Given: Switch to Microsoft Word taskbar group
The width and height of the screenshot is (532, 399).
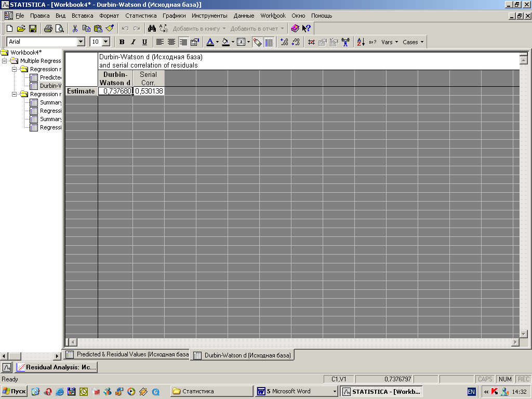Looking at the screenshot, I should [297, 391].
